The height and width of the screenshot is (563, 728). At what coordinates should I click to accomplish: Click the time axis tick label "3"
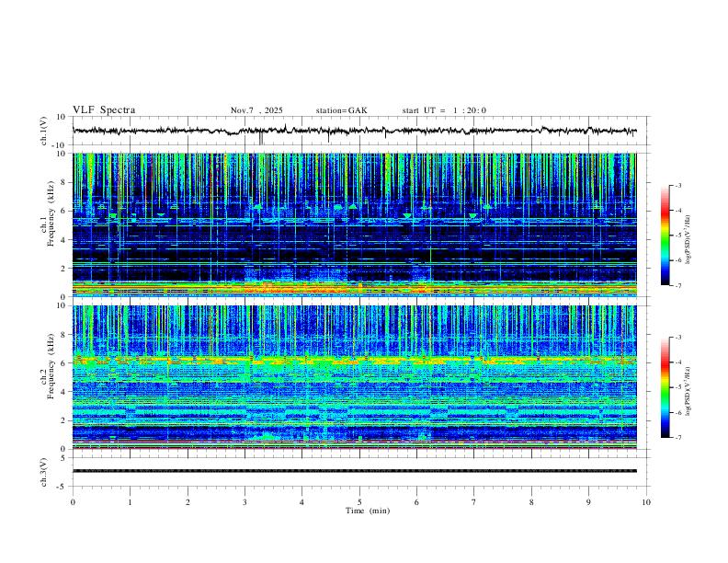click(245, 502)
